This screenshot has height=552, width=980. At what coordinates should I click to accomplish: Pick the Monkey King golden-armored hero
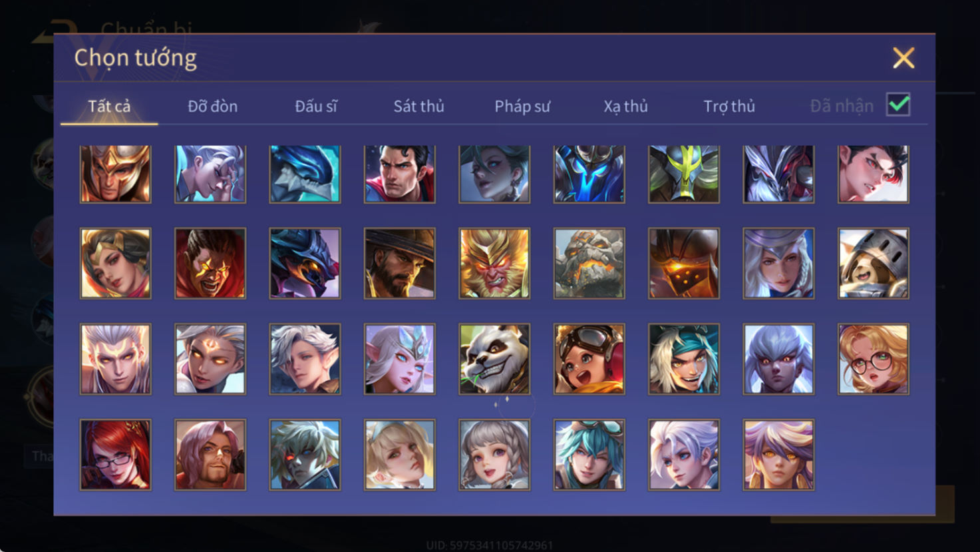coord(494,264)
